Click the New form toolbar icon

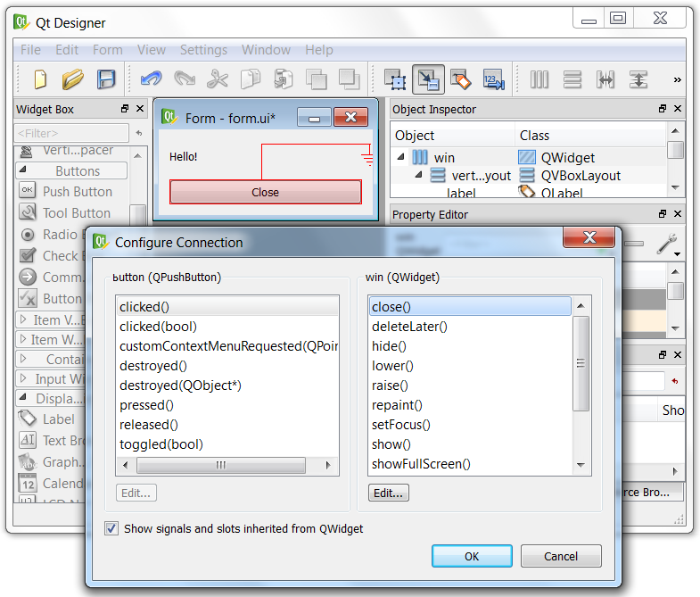coord(40,79)
